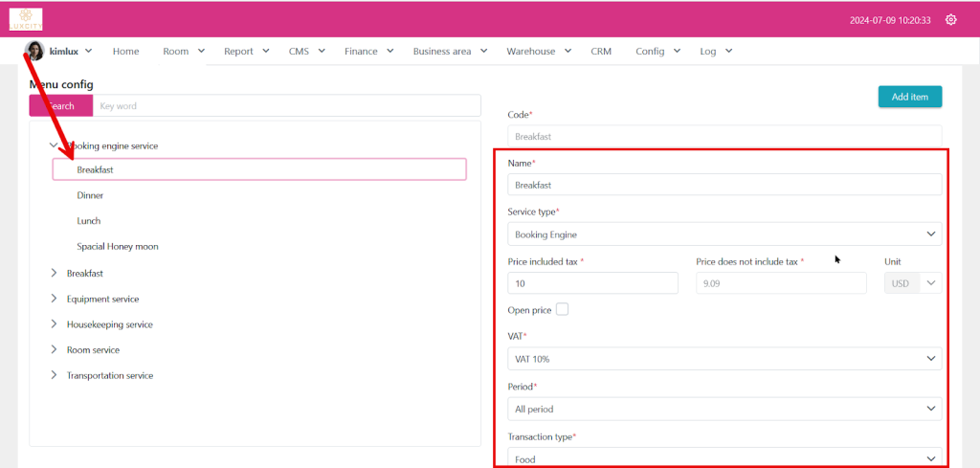Click the Price included tax field
Viewport: 980px width, 468px height.
point(592,283)
